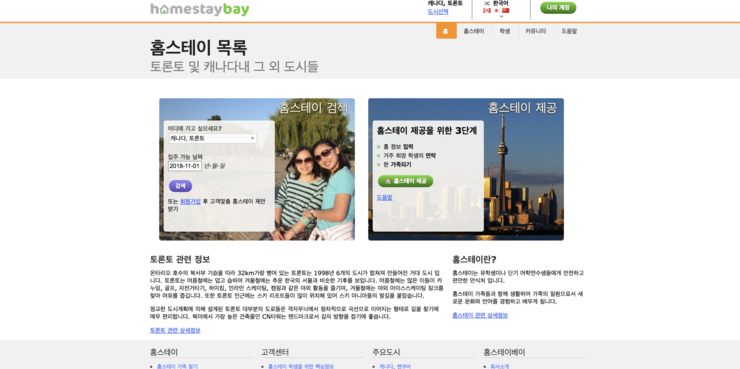The height and width of the screenshot is (369, 740).
Task: Click the 홈 정보 입력 step item
Action: coord(398,147)
